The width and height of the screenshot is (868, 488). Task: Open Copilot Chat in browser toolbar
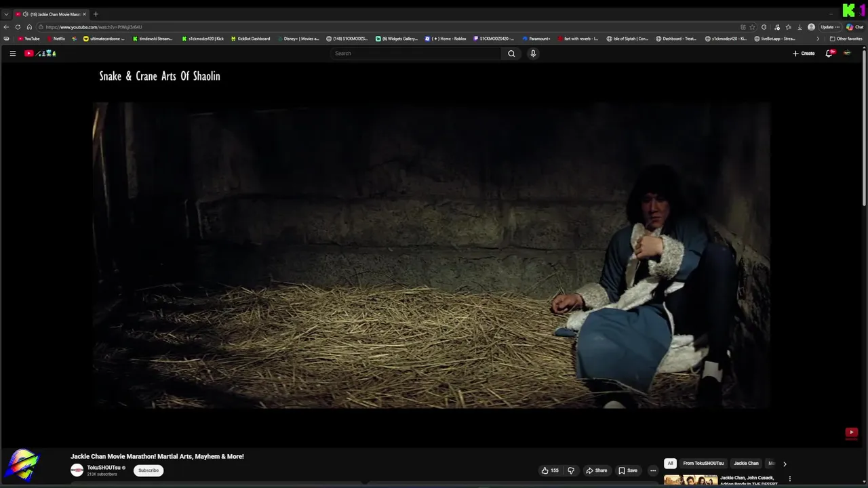pyautogui.click(x=854, y=27)
